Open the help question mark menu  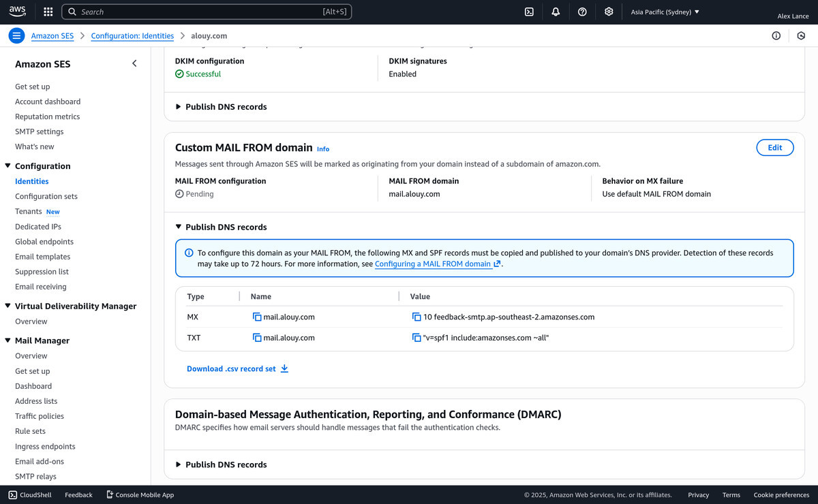tap(582, 12)
